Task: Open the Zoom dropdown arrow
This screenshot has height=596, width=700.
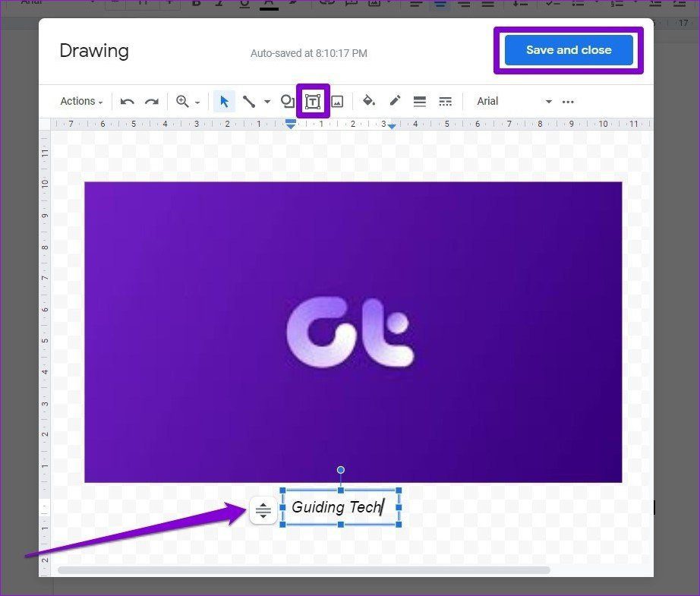Action: tap(197, 102)
